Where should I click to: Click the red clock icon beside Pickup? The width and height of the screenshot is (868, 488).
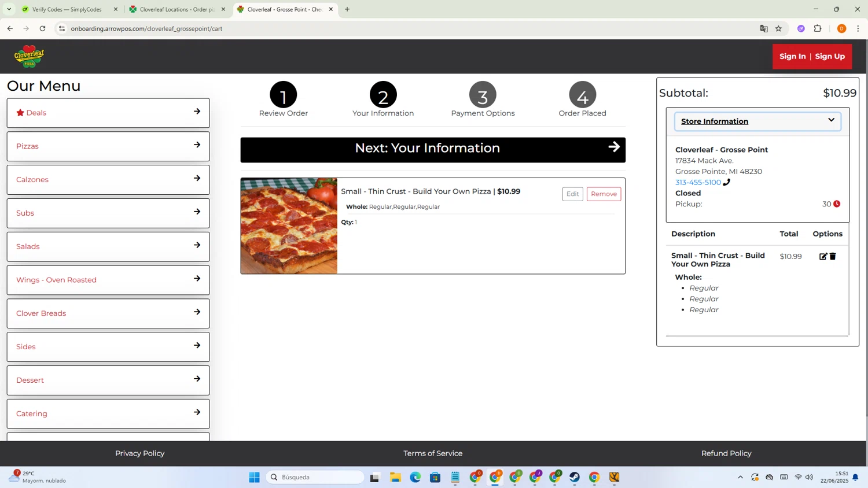(x=837, y=204)
